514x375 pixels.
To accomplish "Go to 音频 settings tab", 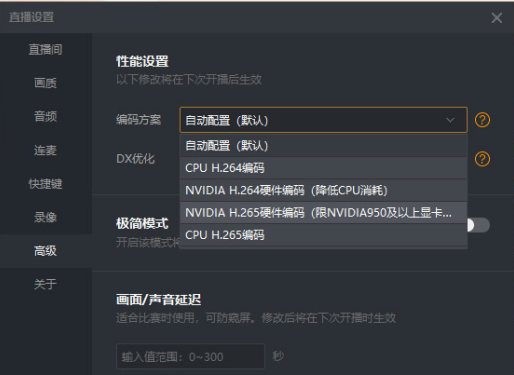I will 46,117.
